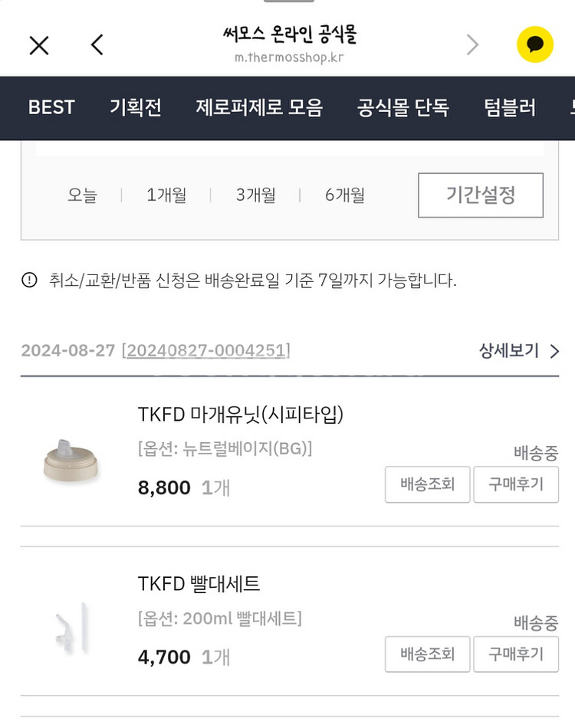Filter orders by 1개월 period
The image size is (575, 728).
pyautogui.click(x=166, y=195)
